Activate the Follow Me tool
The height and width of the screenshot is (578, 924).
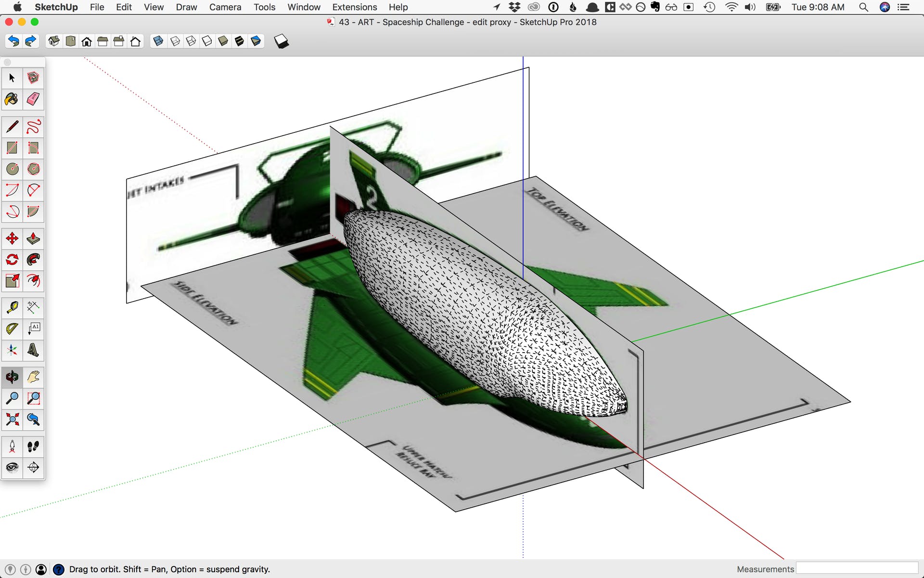(x=33, y=260)
